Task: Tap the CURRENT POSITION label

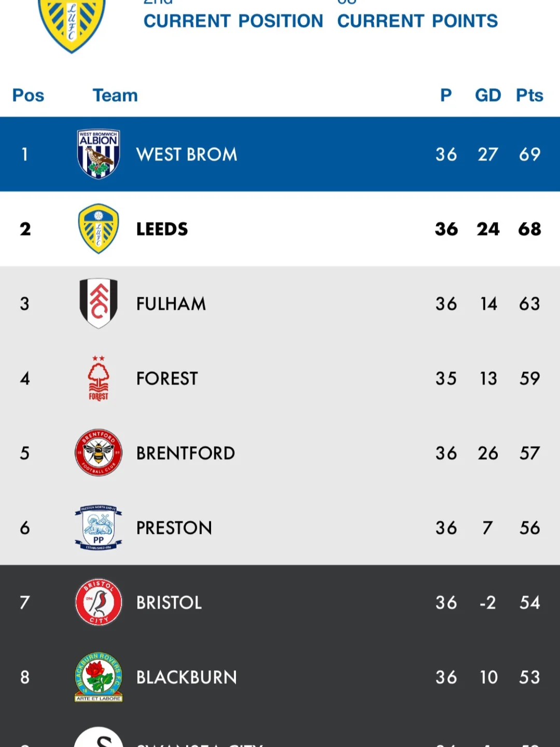Action: (x=233, y=21)
